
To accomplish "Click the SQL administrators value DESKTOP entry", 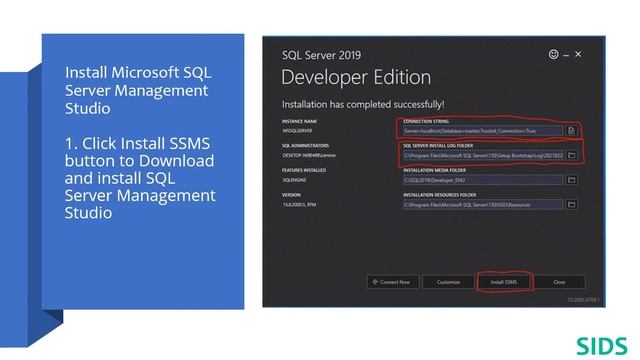I will [x=309, y=156].
